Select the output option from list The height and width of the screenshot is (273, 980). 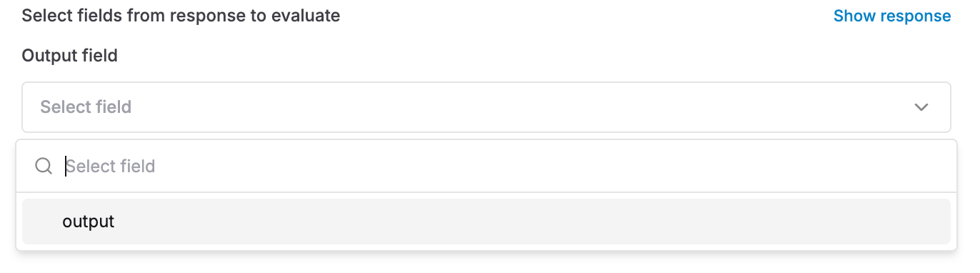[x=486, y=222]
